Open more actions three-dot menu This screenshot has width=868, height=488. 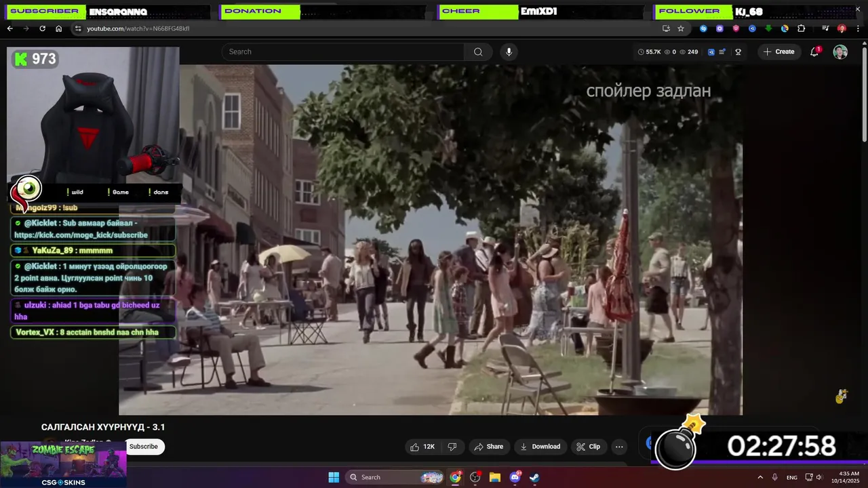coord(619,447)
